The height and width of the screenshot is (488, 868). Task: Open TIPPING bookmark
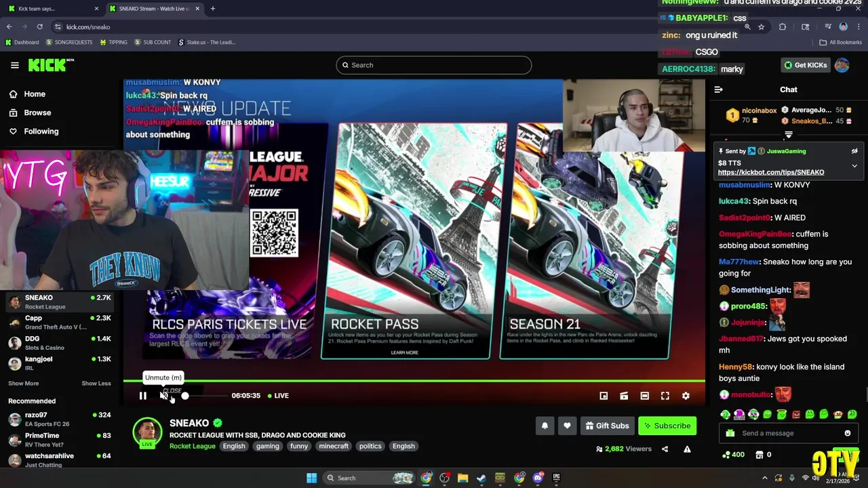[113, 42]
